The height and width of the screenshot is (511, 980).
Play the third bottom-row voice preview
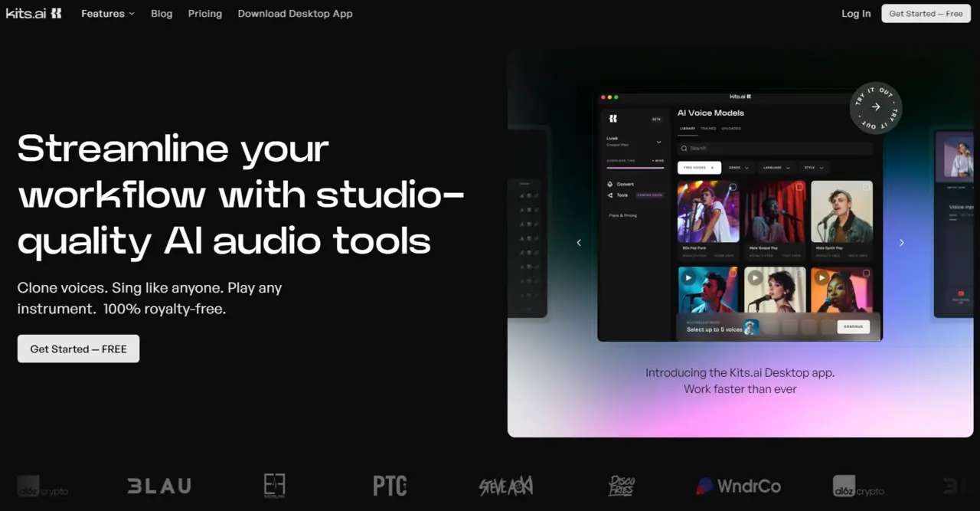822,277
